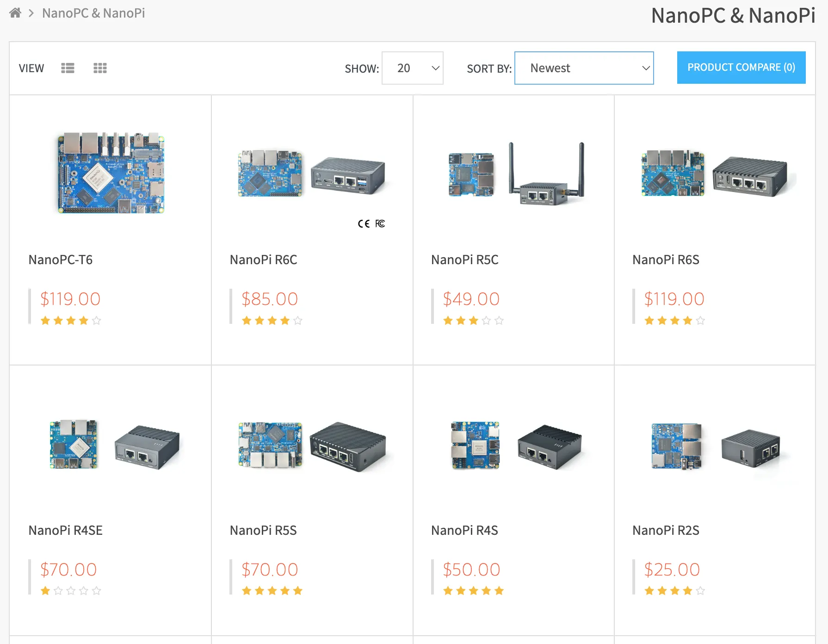Image resolution: width=828 pixels, height=644 pixels.
Task: Click the NanoPi R6C star rating
Action: tap(272, 321)
